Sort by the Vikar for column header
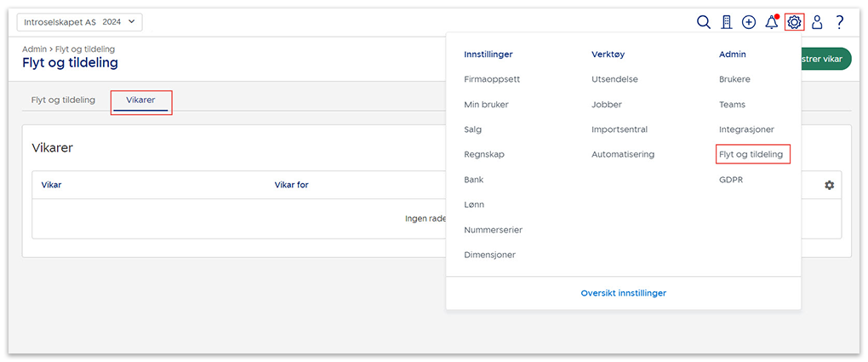This screenshot has height=362, width=868. (x=291, y=185)
